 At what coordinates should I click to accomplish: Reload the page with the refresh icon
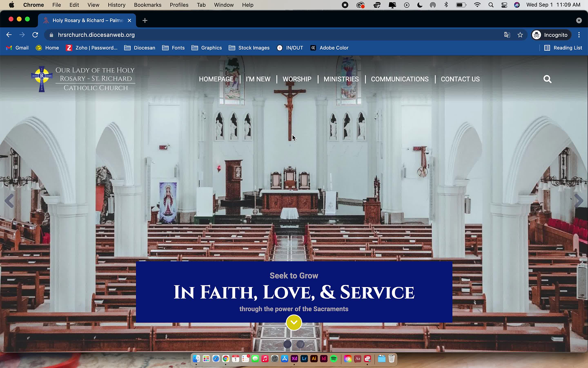point(35,35)
